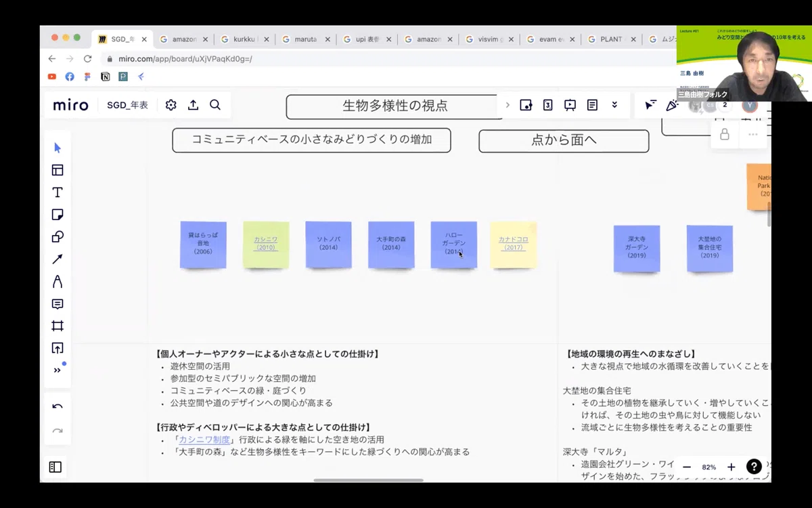Search the board with magnifier icon
Viewport: 812px width, 508px height.
coord(215,105)
